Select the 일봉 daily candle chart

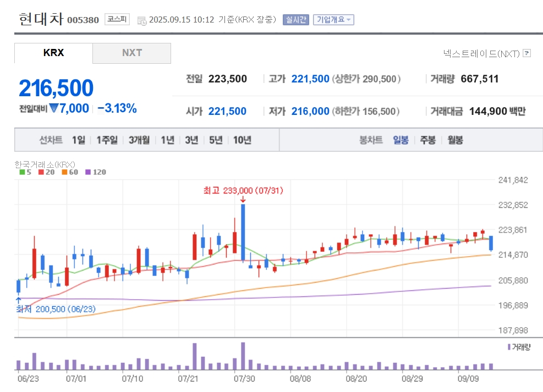coord(401,140)
